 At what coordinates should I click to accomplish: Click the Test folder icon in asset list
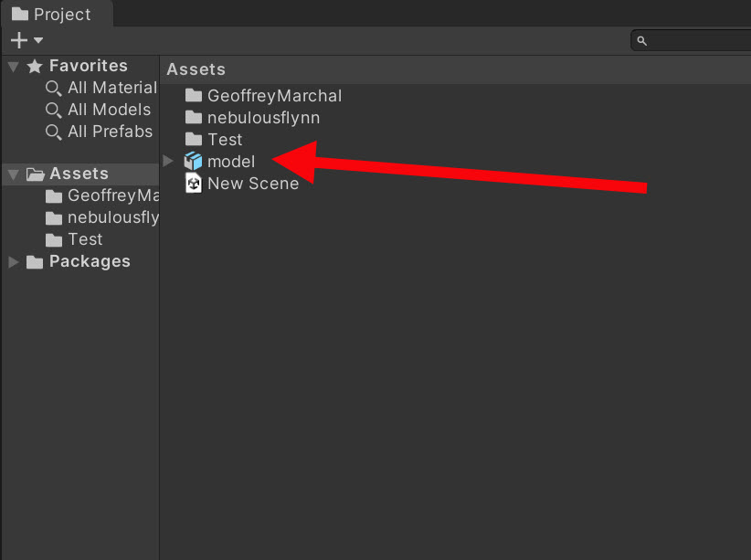tap(194, 140)
